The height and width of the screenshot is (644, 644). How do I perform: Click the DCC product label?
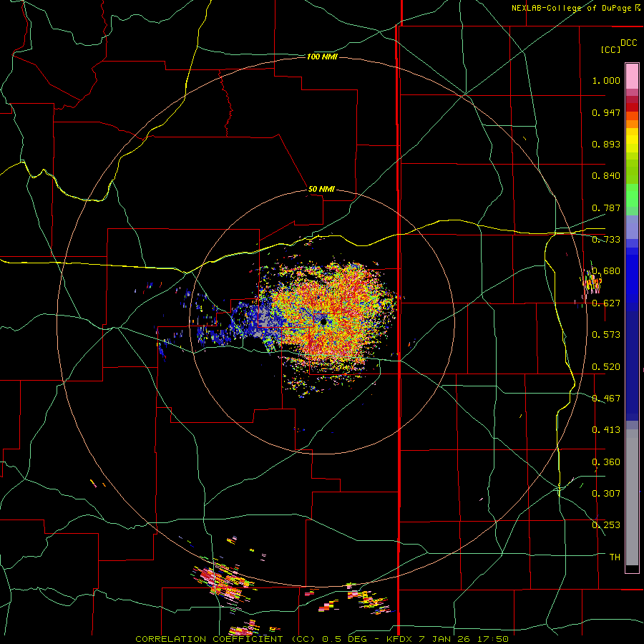click(x=628, y=43)
